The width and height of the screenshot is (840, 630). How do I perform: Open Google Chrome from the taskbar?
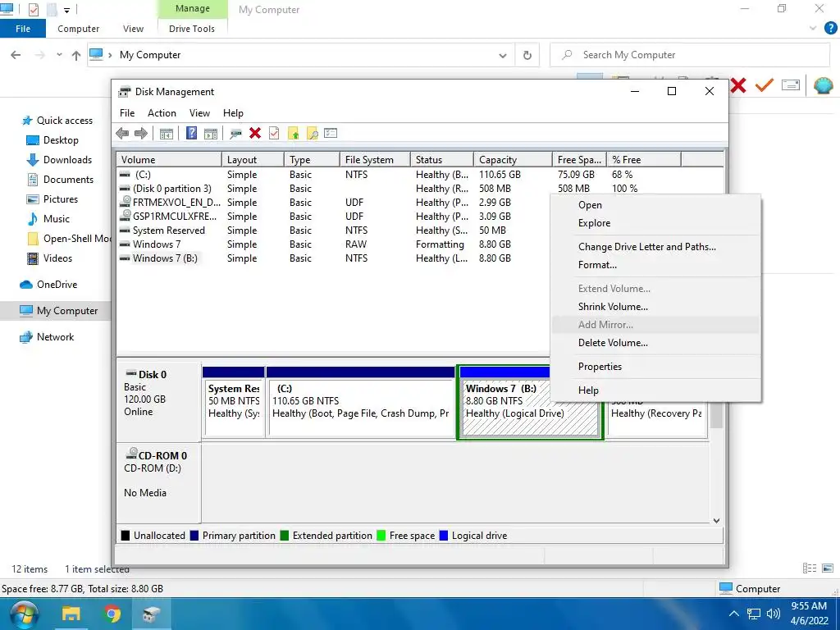pyautogui.click(x=112, y=614)
